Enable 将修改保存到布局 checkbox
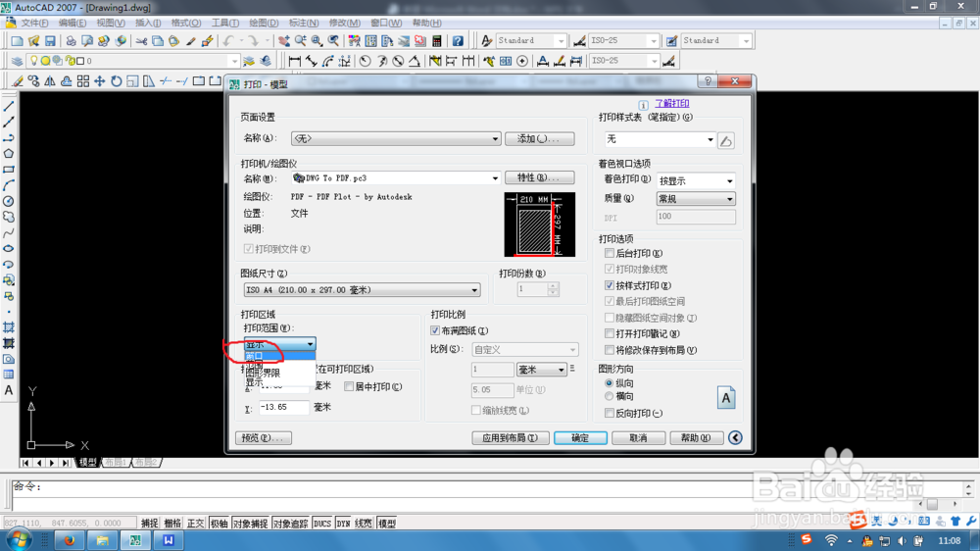This screenshot has height=551, width=980. click(610, 350)
